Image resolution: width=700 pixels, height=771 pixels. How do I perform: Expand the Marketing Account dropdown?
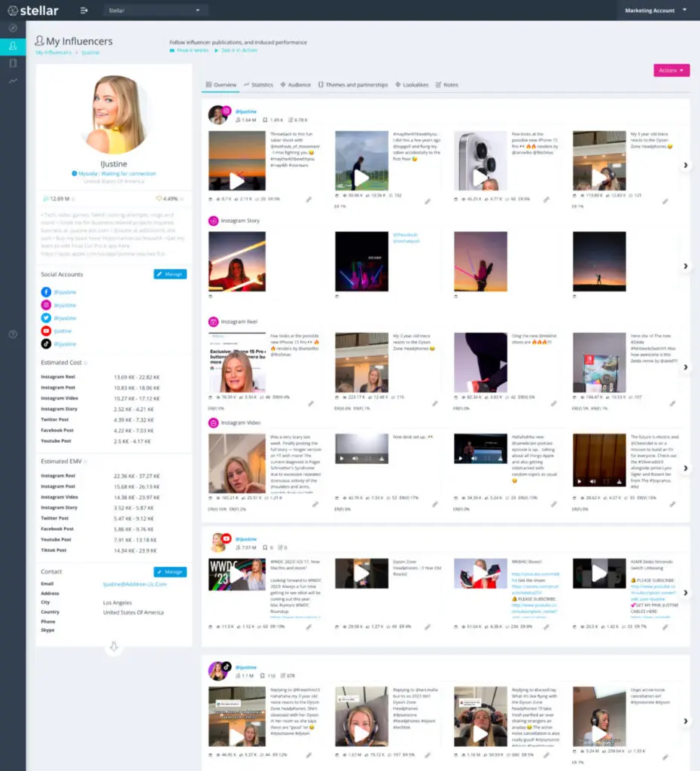656,11
